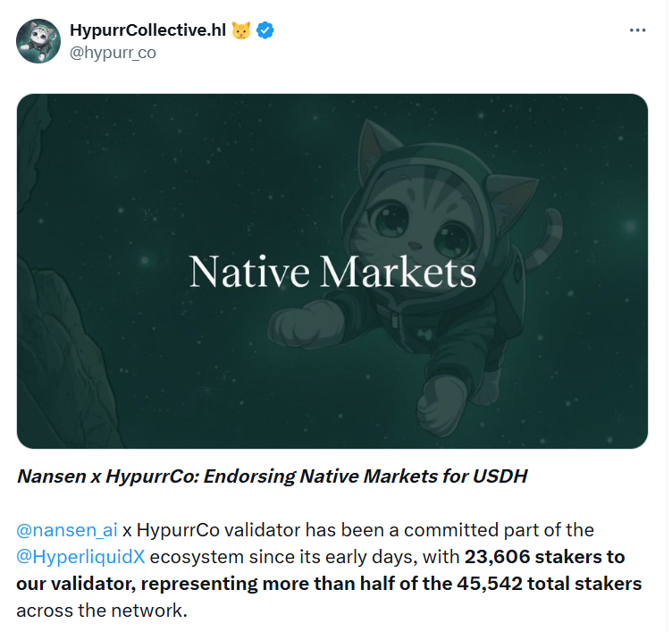Open the three-dot more options menu
The width and height of the screenshot is (672, 632).
click(x=637, y=30)
